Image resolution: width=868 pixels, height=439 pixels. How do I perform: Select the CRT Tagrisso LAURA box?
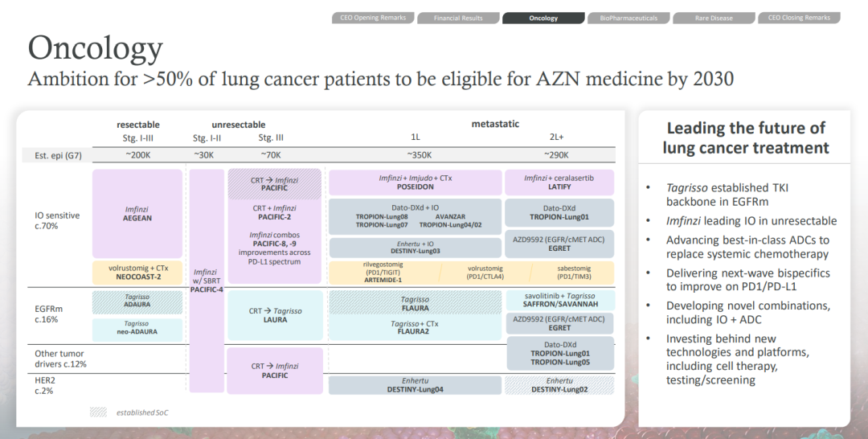coord(275,314)
